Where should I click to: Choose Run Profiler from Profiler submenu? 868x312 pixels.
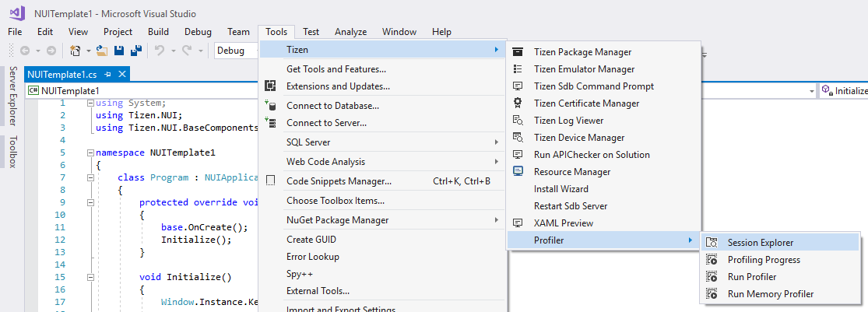[x=751, y=277]
